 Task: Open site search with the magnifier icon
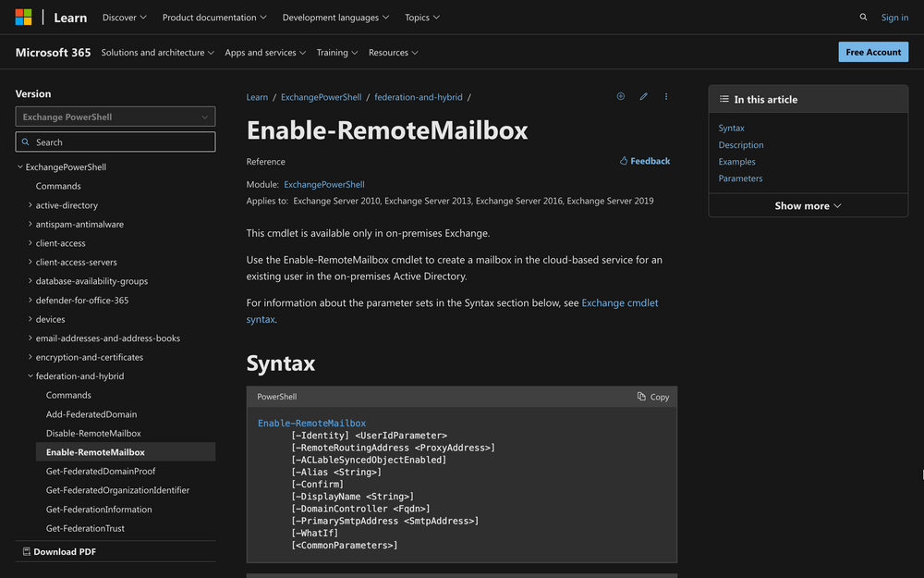pos(863,17)
